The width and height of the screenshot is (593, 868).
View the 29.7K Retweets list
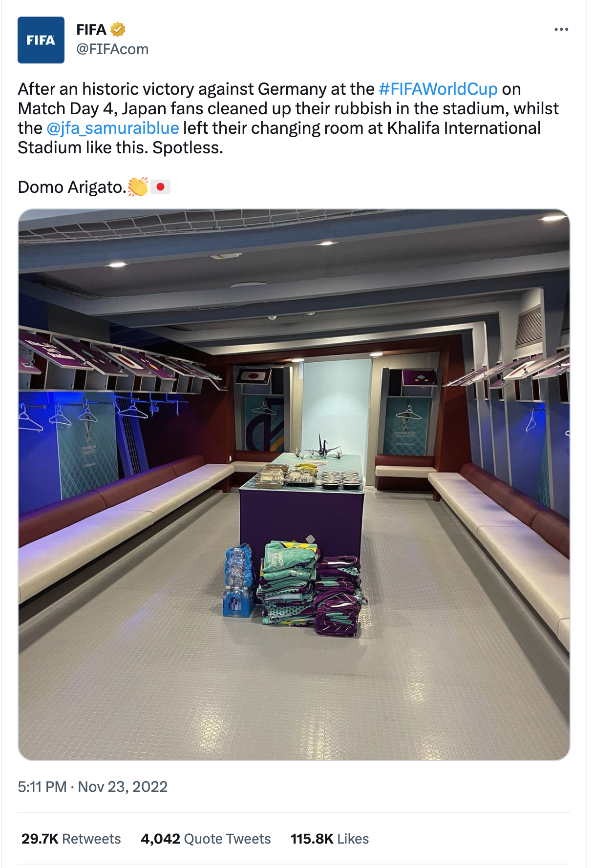[x=71, y=839]
